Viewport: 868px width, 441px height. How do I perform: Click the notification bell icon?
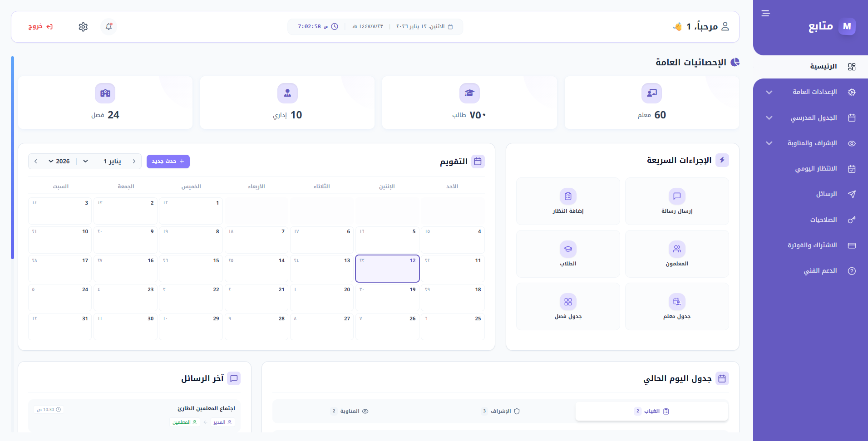click(x=108, y=27)
